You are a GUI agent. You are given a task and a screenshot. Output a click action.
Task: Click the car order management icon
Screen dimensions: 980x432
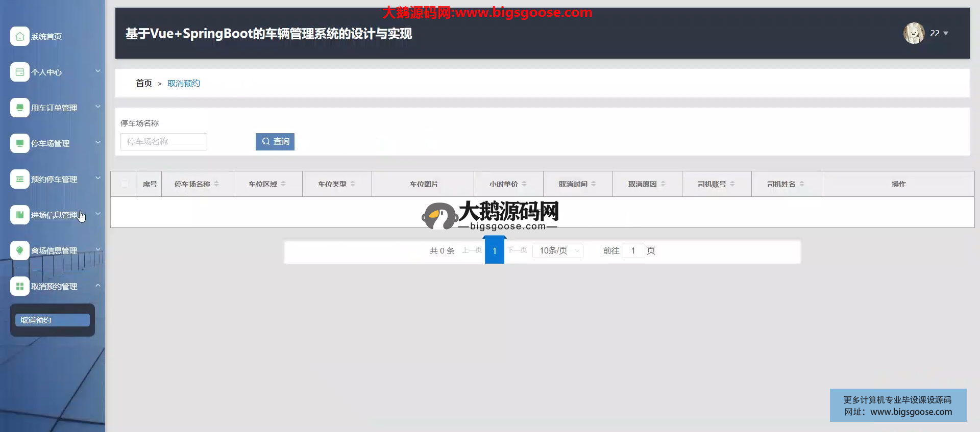click(x=19, y=108)
